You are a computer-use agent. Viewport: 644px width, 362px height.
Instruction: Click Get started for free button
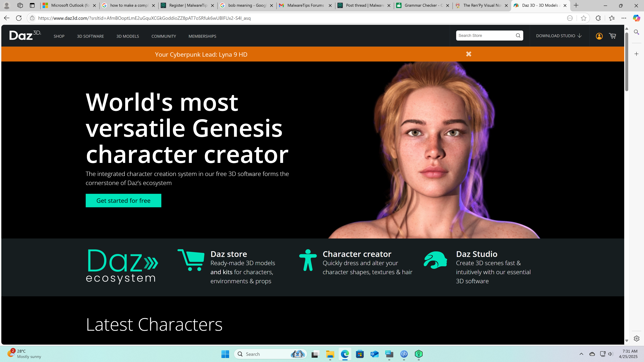123,200
